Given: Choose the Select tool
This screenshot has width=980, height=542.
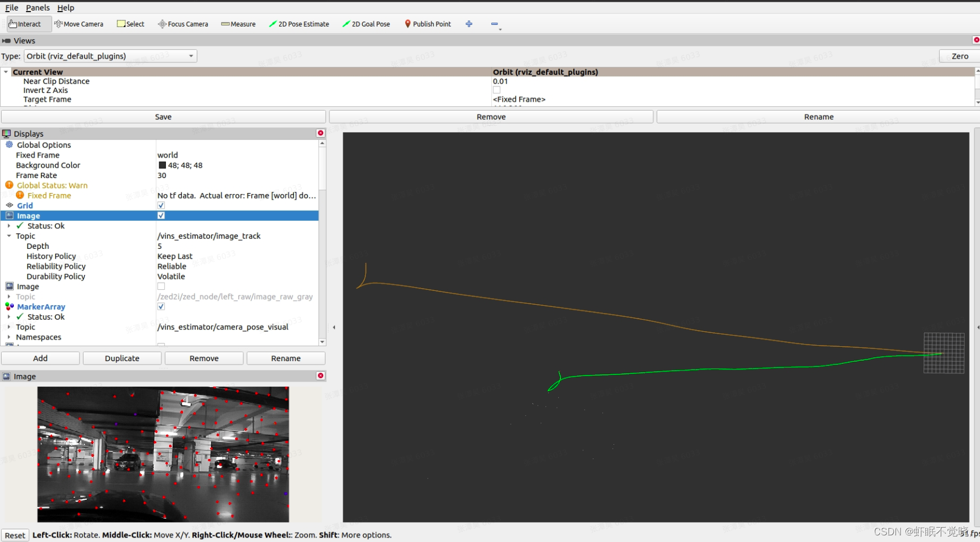Looking at the screenshot, I should pyautogui.click(x=130, y=24).
